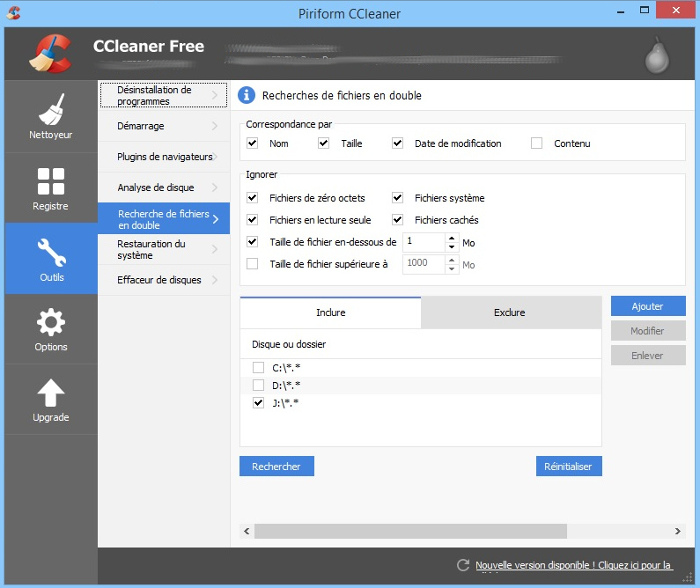Toggle the Nom match checkbox
The width and height of the screenshot is (700, 588).
pyautogui.click(x=252, y=143)
